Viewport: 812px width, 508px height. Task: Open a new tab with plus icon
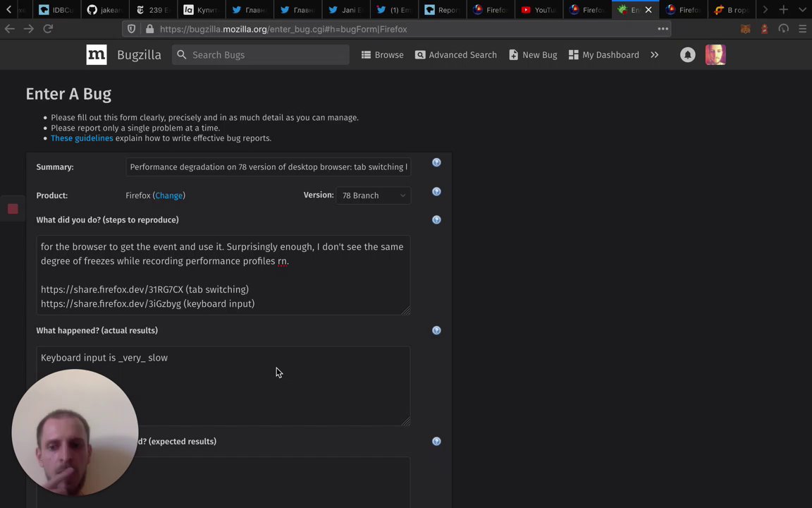(x=783, y=9)
